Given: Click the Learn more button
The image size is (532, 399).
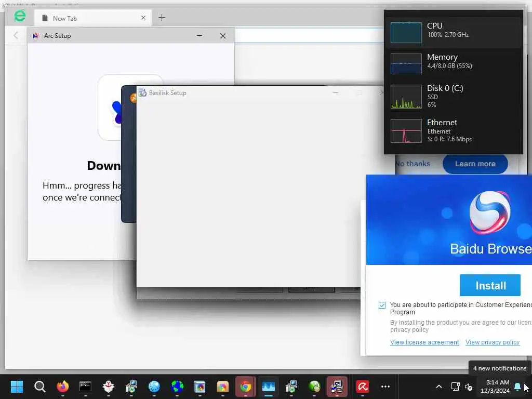Looking at the screenshot, I should (475, 164).
